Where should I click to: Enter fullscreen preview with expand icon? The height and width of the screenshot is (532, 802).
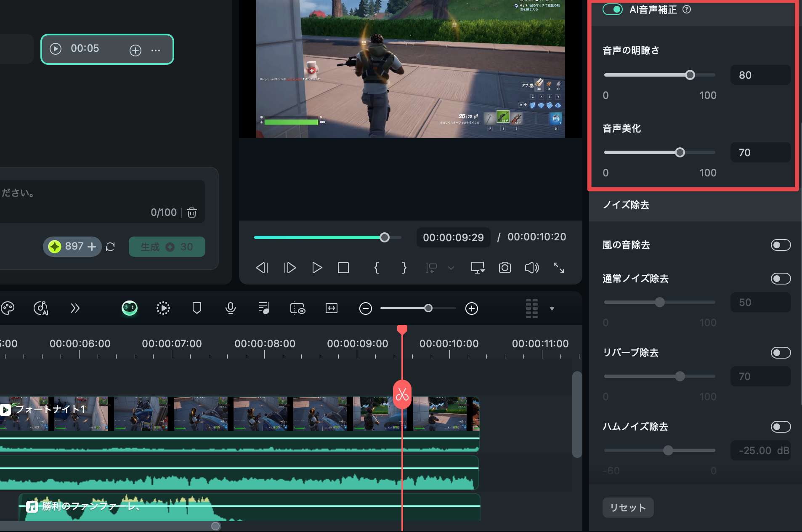[559, 268]
